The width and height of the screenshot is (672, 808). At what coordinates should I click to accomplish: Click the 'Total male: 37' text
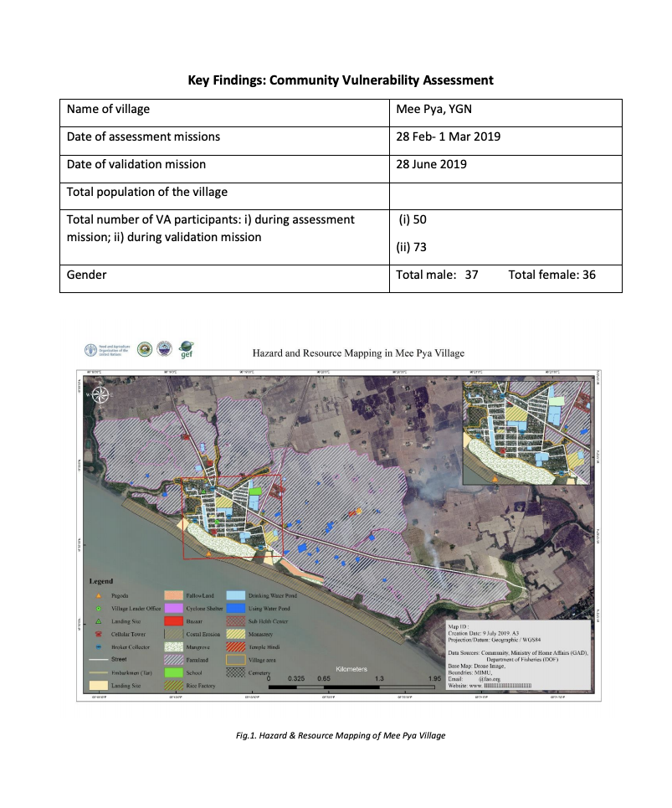437,275
